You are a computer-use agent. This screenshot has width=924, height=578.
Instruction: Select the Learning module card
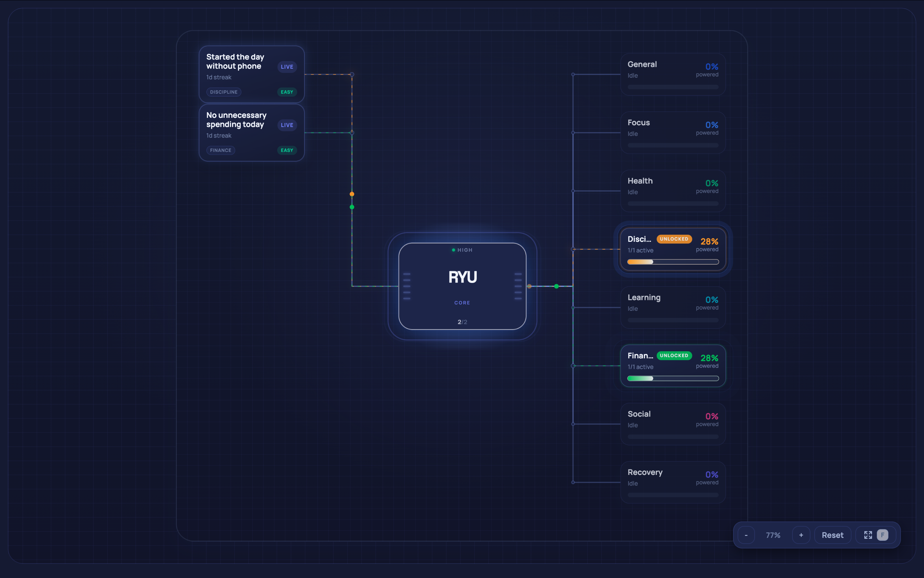[x=673, y=307]
